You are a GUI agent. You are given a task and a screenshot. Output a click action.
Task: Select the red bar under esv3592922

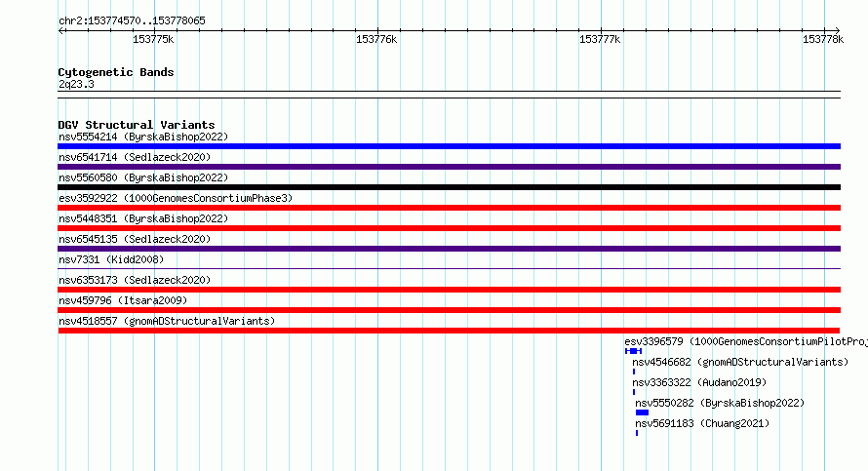coord(449,208)
